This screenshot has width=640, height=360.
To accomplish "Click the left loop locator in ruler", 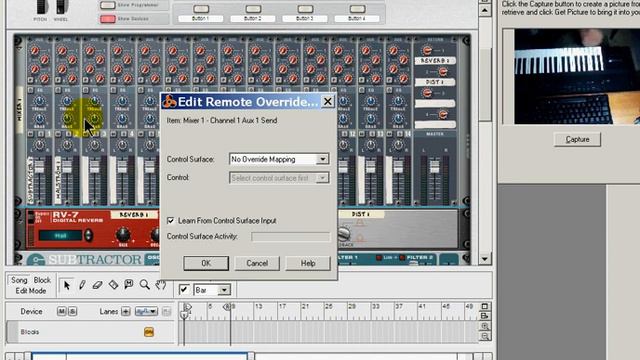I will (x=187, y=307).
